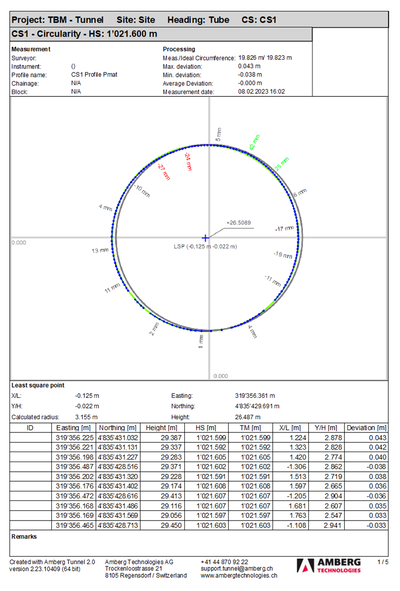The width and height of the screenshot is (400, 591).
Task: Select the Average Deviation value '-0.000 m'
Action: point(250,83)
